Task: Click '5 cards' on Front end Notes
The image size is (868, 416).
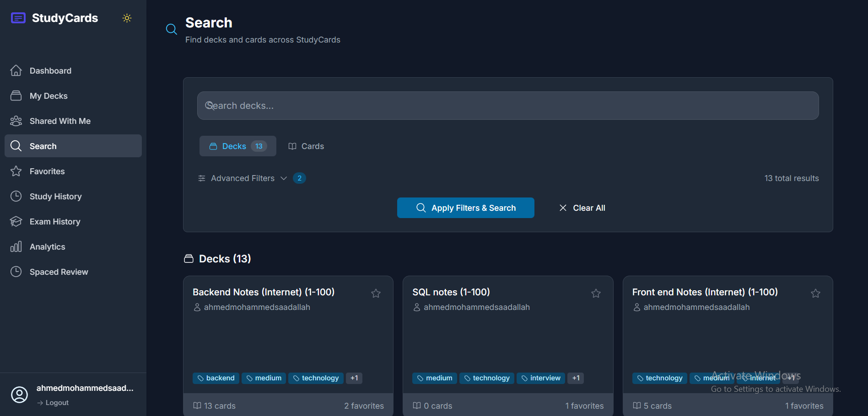Action: (x=652, y=406)
